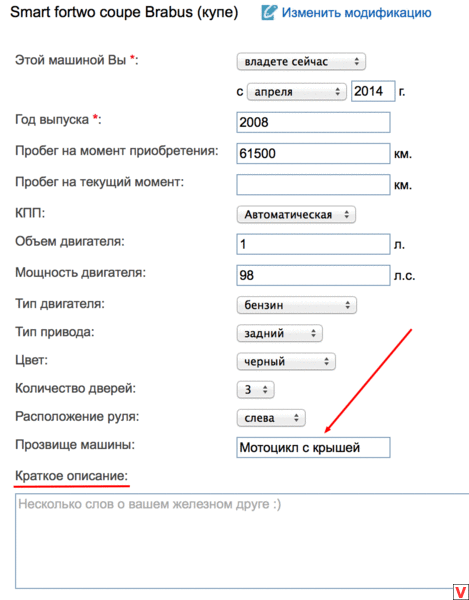Click the empty Пробег на текущий момент field

point(313,184)
